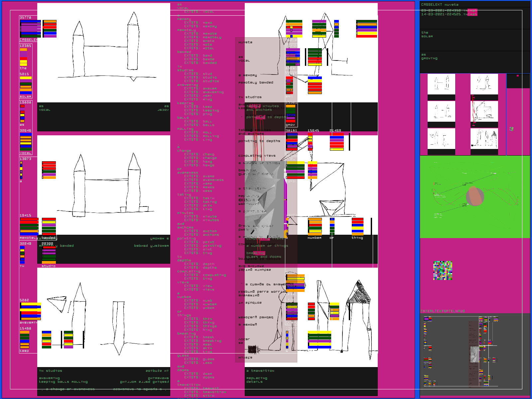532x399 pixels.
Task: Click the red swatch in block 12385
Action: (23, 59)
